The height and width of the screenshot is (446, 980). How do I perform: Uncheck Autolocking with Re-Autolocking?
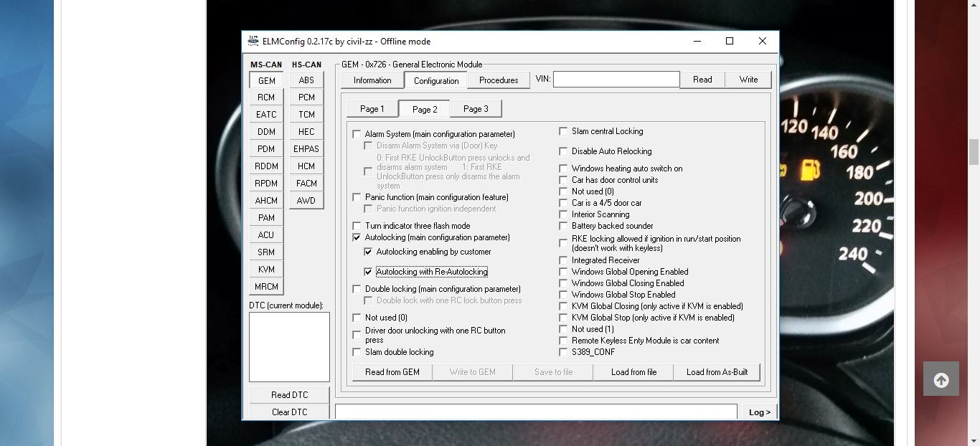pyautogui.click(x=369, y=272)
